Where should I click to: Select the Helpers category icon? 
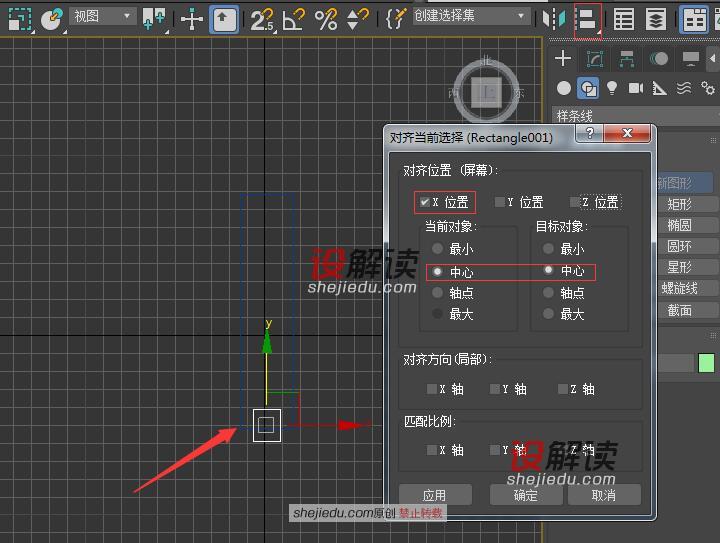[659, 88]
